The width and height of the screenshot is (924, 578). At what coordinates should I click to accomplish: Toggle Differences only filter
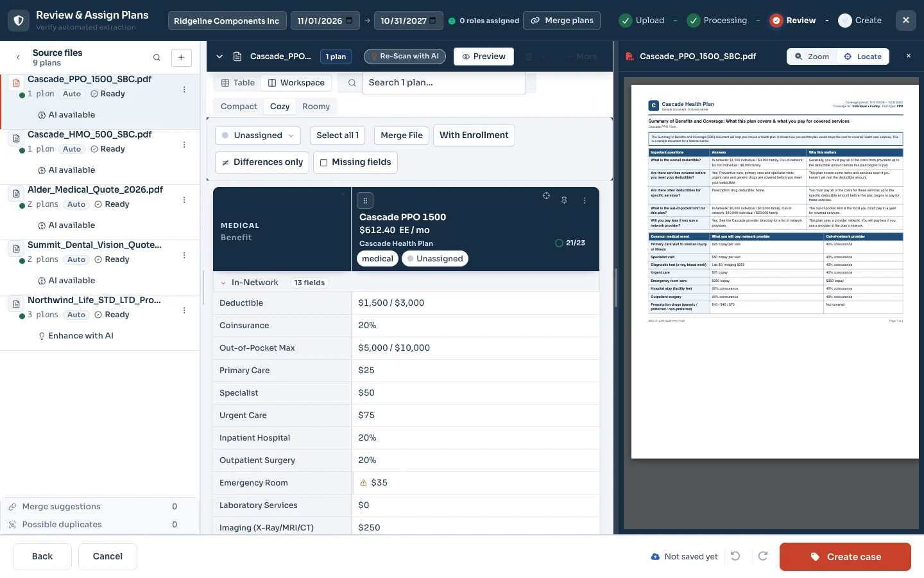coord(262,162)
